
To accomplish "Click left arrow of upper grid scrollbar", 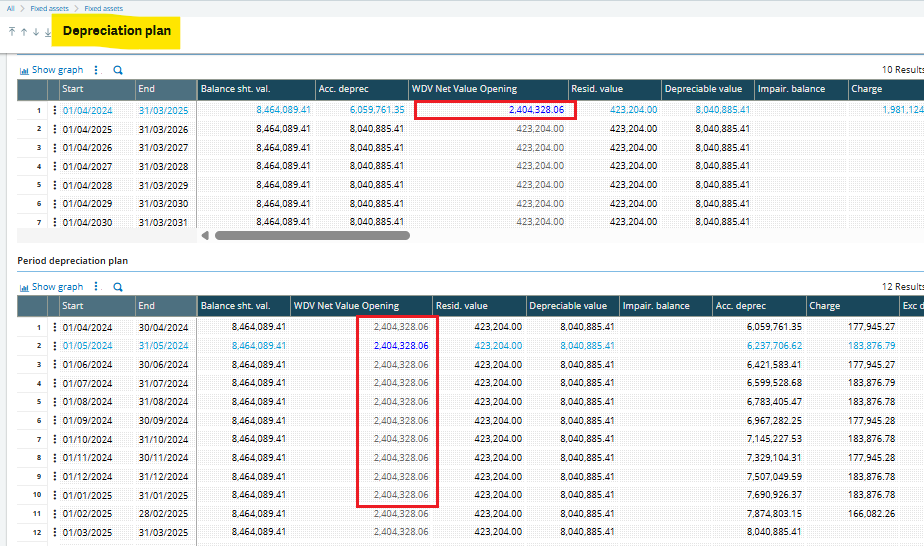I will pyautogui.click(x=206, y=236).
